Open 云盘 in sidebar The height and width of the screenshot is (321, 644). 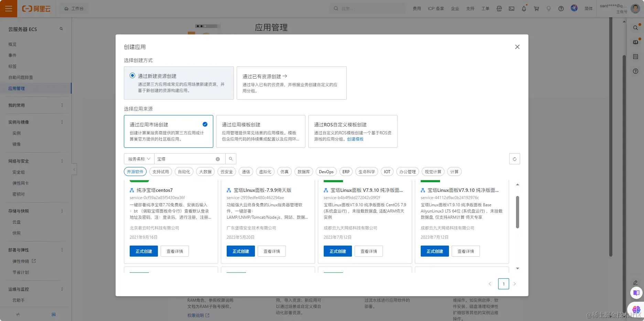[x=17, y=222]
